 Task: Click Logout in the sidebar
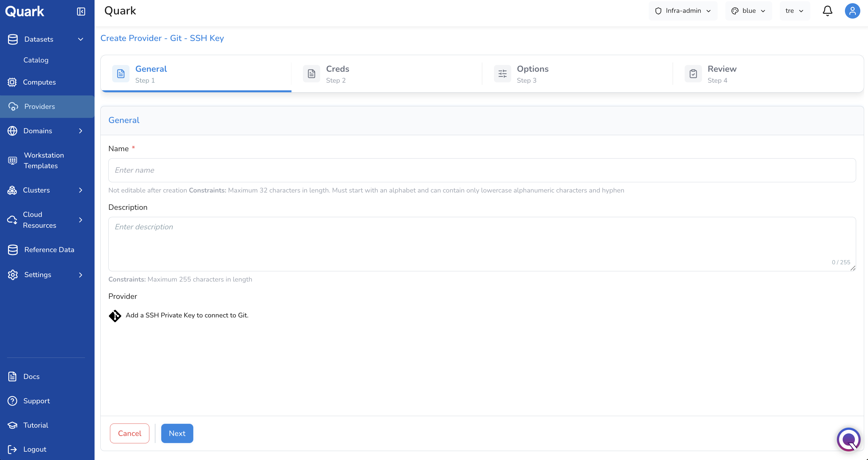pyautogui.click(x=35, y=449)
